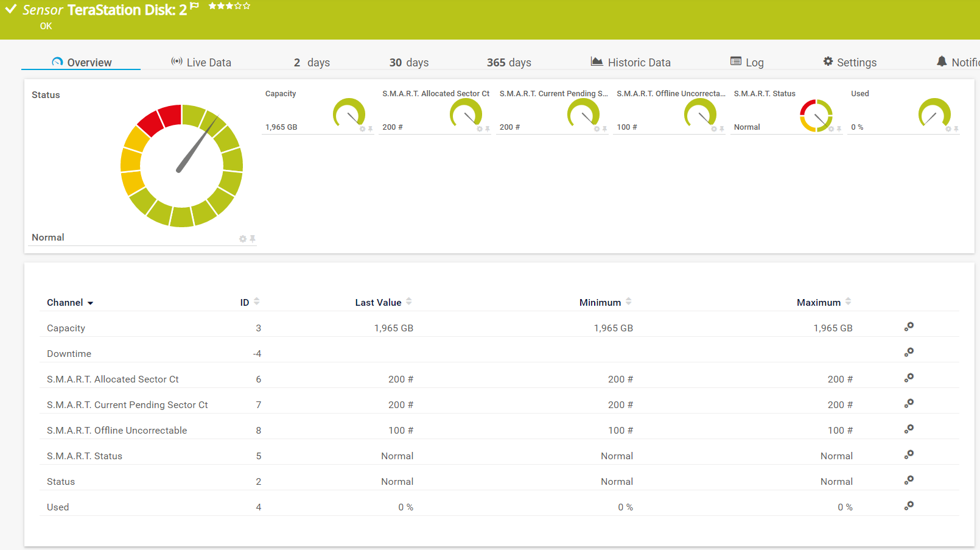Open the Log tab
Viewport: 980px width, 550px height.
click(x=747, y=62)
